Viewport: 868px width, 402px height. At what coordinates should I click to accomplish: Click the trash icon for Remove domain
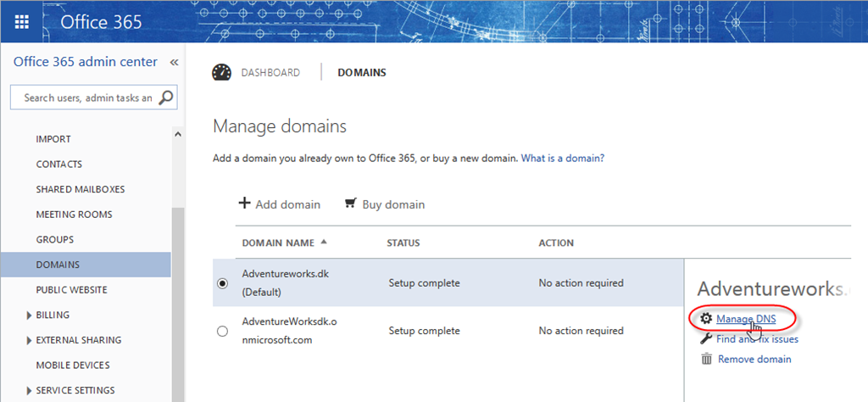pos(706,359)
